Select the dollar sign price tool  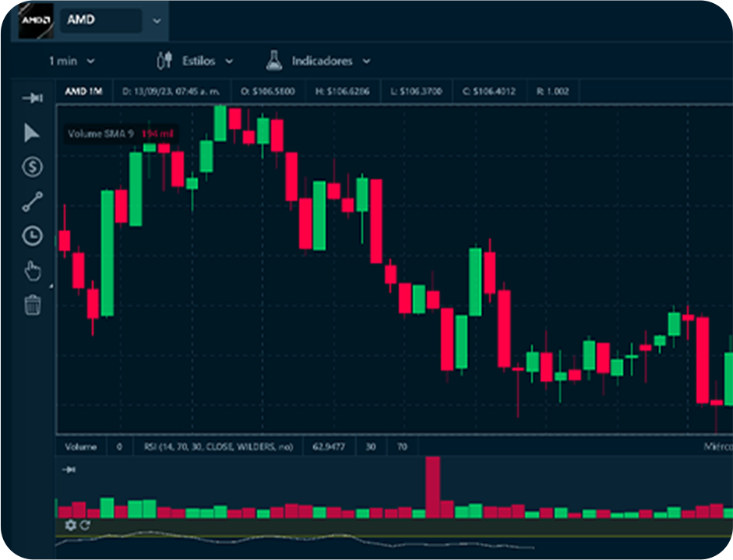tap(32, 167)
